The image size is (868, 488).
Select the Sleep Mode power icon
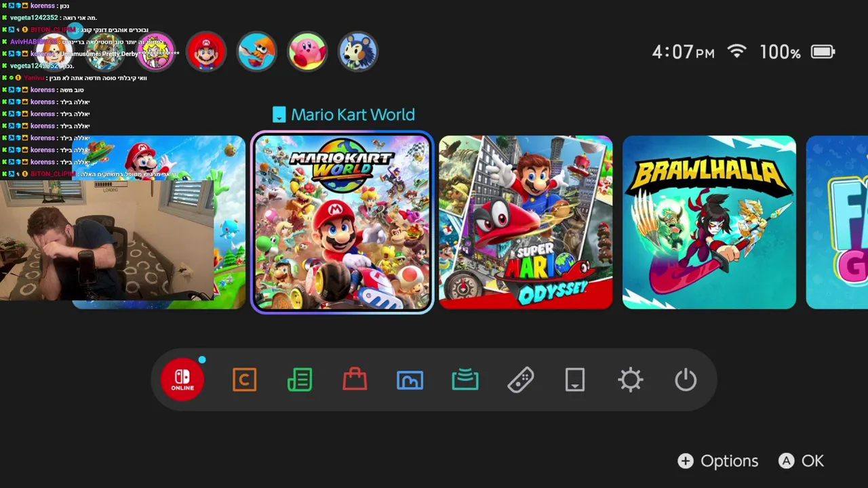(x=686, y=380)
